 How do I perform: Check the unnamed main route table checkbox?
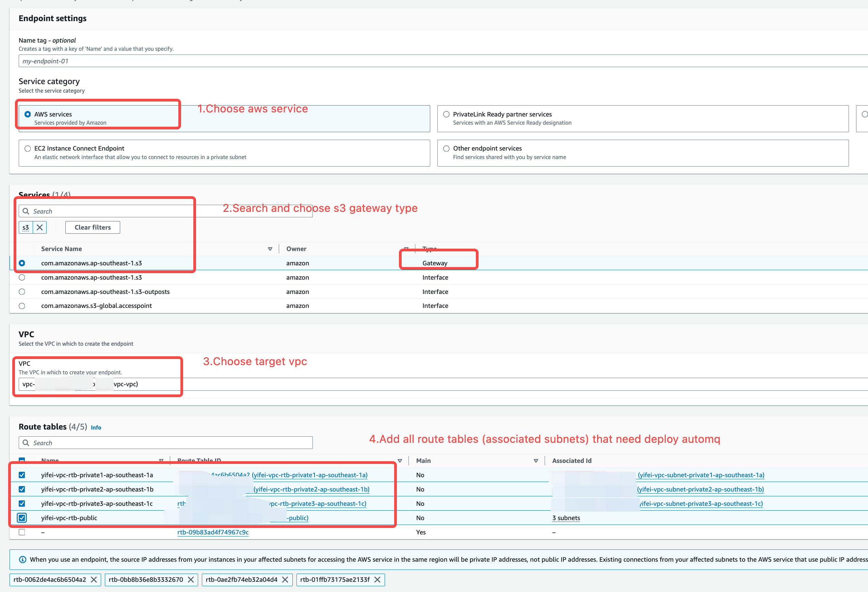(x=22, y=532)
